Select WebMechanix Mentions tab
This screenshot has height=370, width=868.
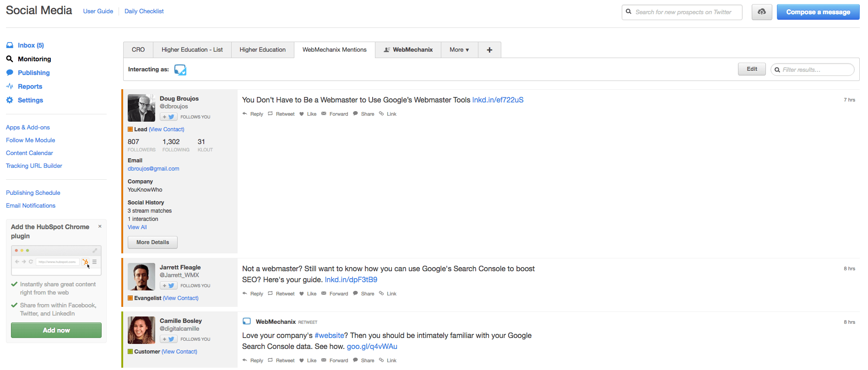pos(335,50)
